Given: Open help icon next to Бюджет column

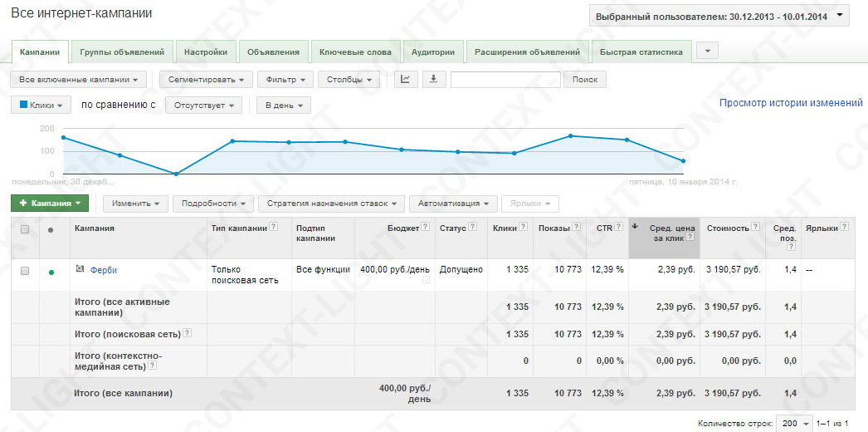Looking at the screenshot, I should click(426, 228).
